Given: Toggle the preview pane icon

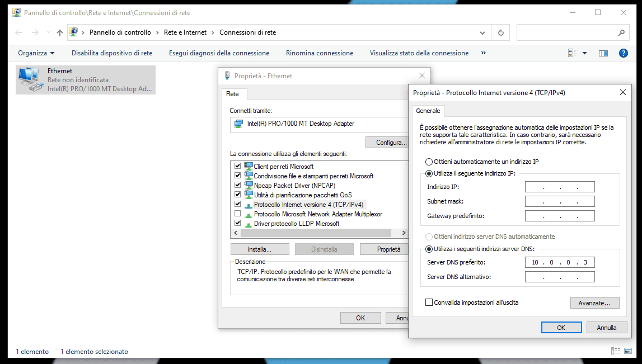Looking at the screenshot, I should [x=603, y=53].
